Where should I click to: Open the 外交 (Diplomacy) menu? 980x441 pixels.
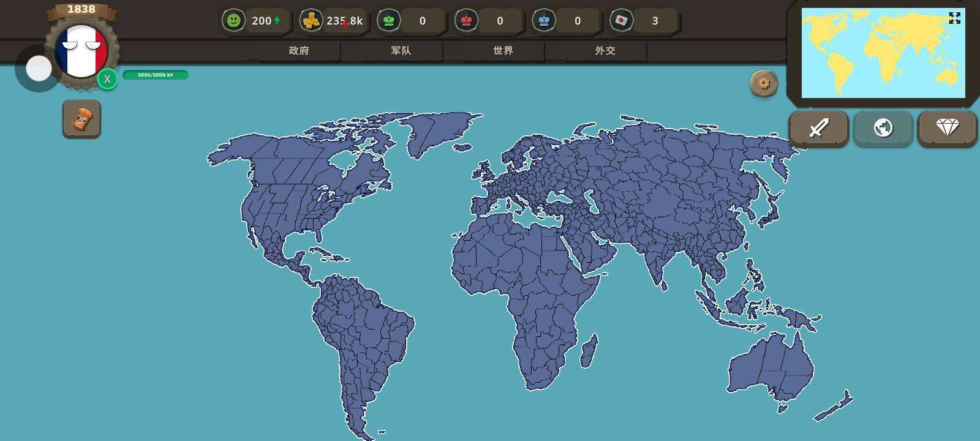(605, 51)
